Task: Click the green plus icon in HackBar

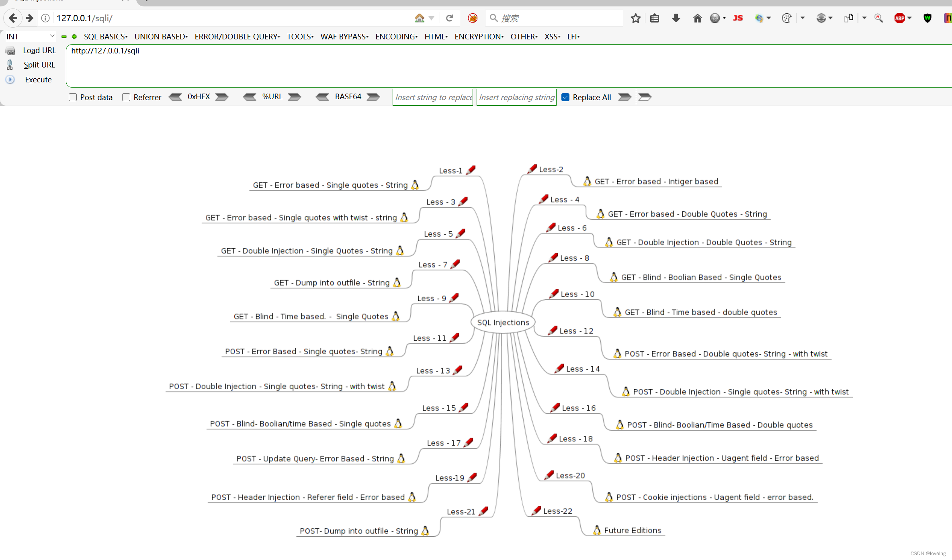Action: click(74, 37)
